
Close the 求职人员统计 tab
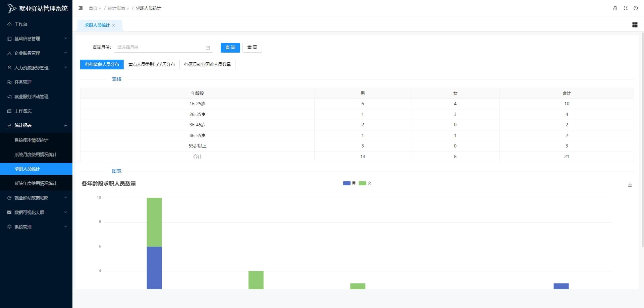[x=113, y=25]
